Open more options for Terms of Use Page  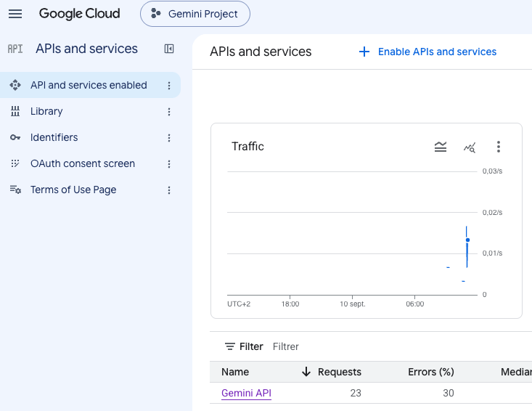(169, 190)
